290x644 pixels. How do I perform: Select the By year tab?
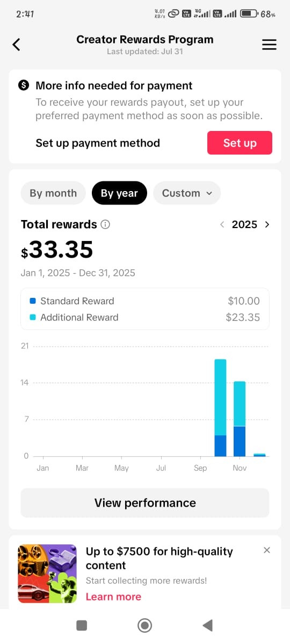(119, 193)
